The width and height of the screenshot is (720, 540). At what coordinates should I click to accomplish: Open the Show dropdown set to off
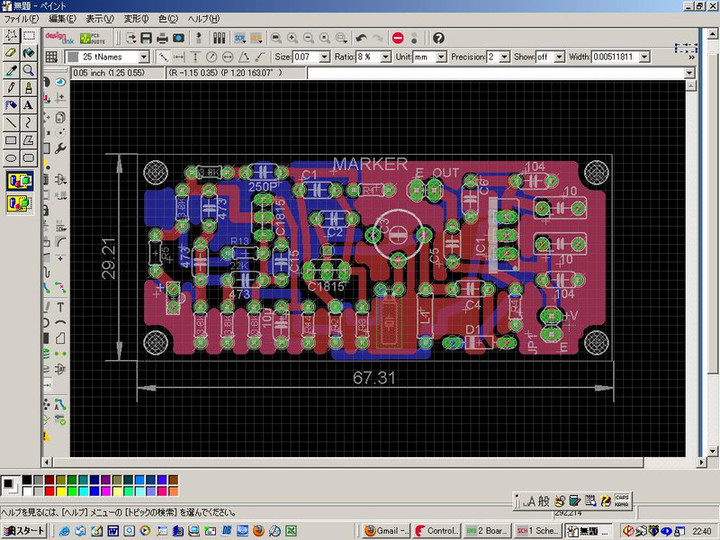click(x=559, y=57)
